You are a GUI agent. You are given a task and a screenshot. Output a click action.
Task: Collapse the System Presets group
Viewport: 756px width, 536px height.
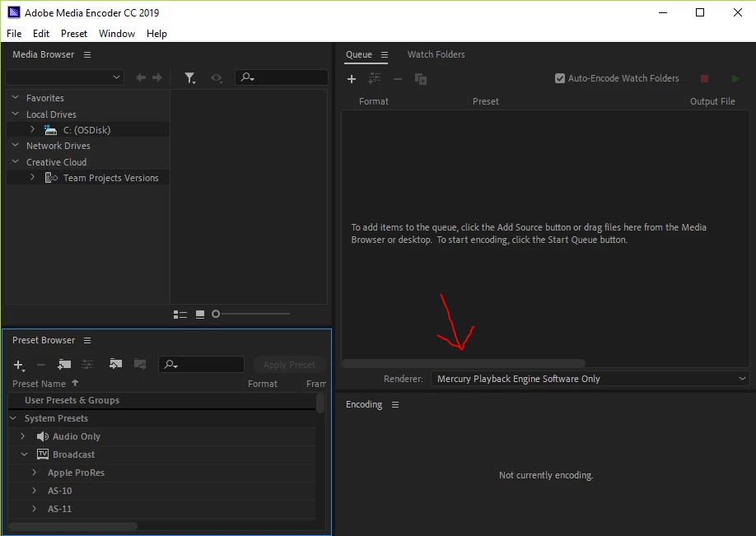click(13, 418)
